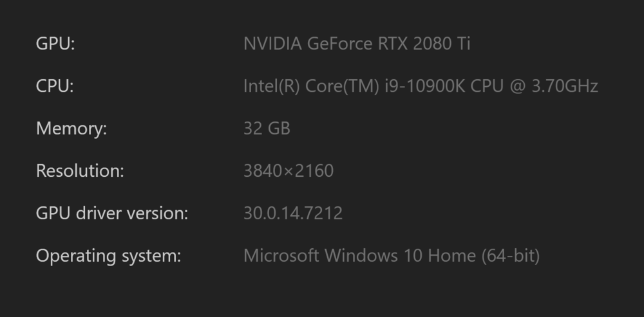644x317 pixels.
Task: Click the "Memory:" label
Action: pos(71,129)
